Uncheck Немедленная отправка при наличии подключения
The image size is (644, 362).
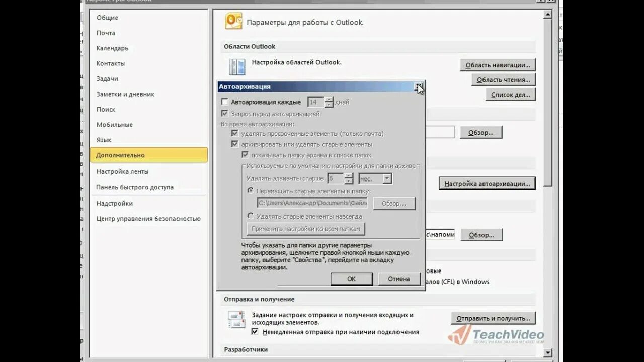pyautogui.click(x=256, y=332)
